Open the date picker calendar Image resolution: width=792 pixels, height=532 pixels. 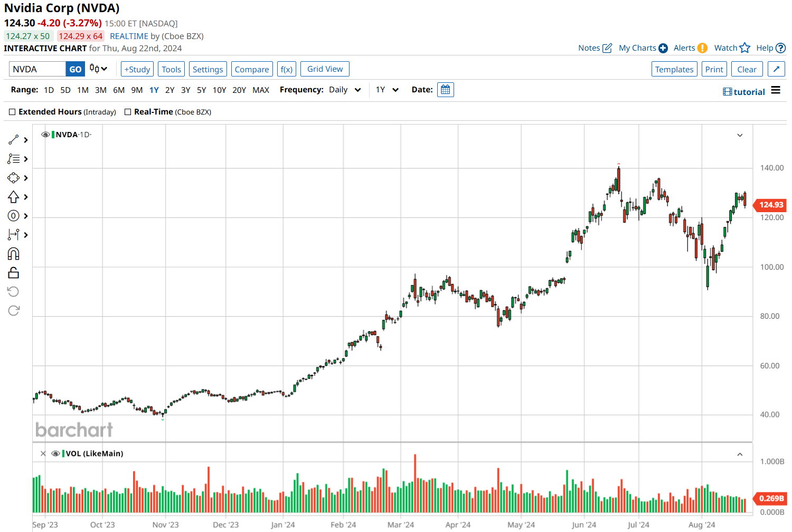[x=445, y=89]
